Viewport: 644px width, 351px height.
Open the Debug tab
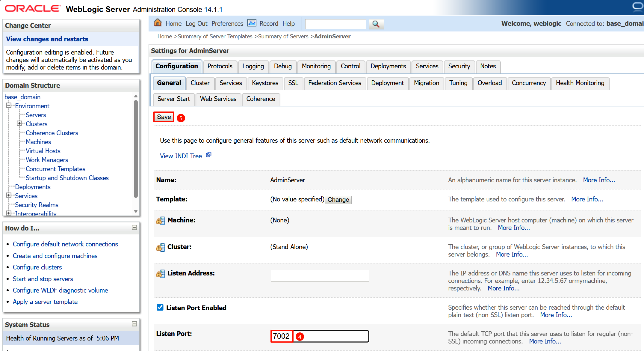coord(283,66)
